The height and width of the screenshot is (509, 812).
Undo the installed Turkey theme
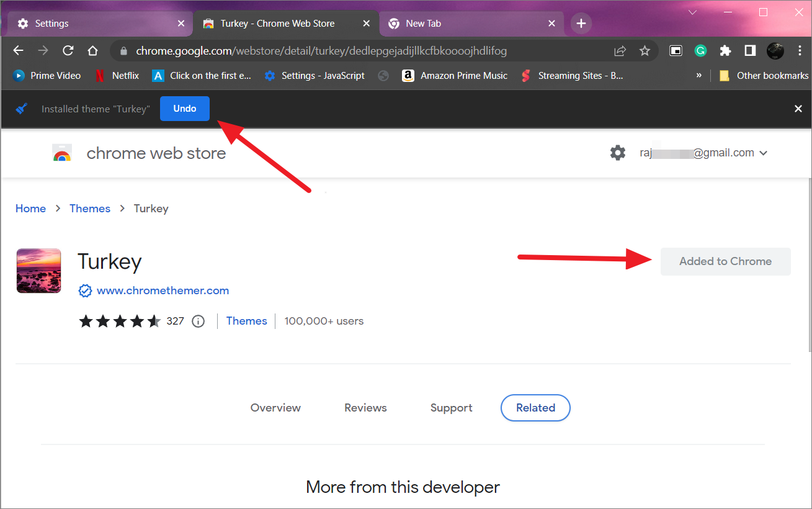pos(184,108)
